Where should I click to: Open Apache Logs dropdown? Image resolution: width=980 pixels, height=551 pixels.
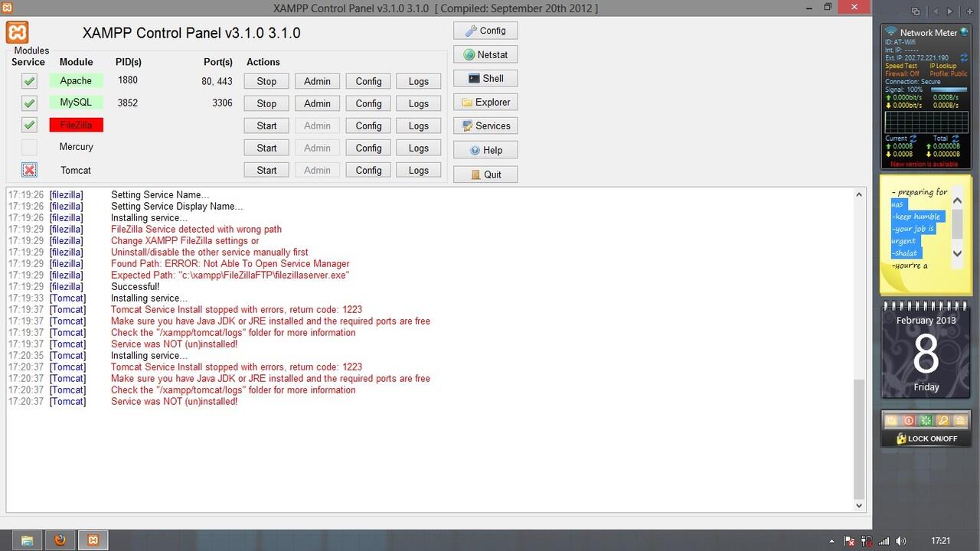(x=418, y=81)
